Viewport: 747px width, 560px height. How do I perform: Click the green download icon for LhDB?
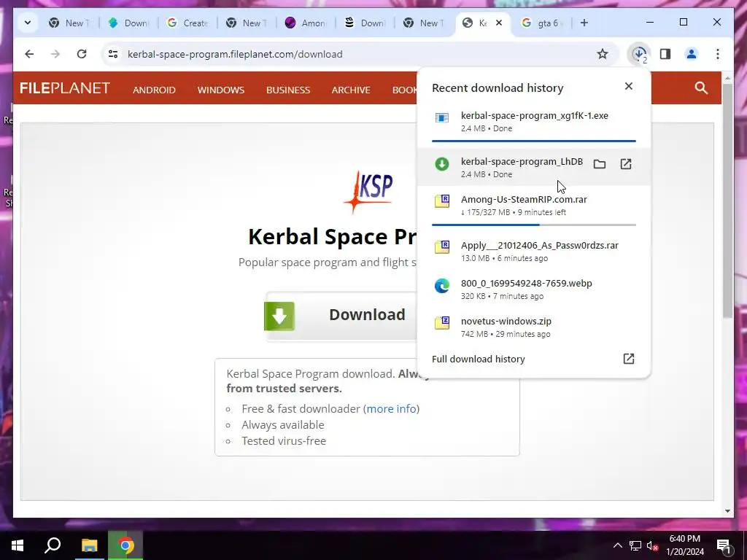pos(441,164)
